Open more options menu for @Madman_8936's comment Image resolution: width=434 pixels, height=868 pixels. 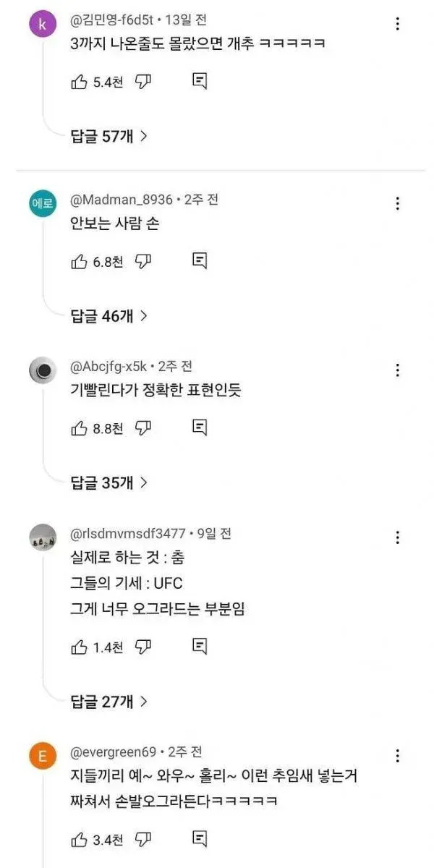[397, 203]
